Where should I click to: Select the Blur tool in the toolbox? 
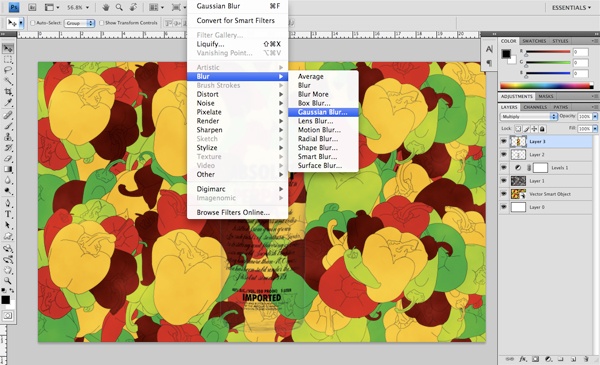[x=8, y=180]
